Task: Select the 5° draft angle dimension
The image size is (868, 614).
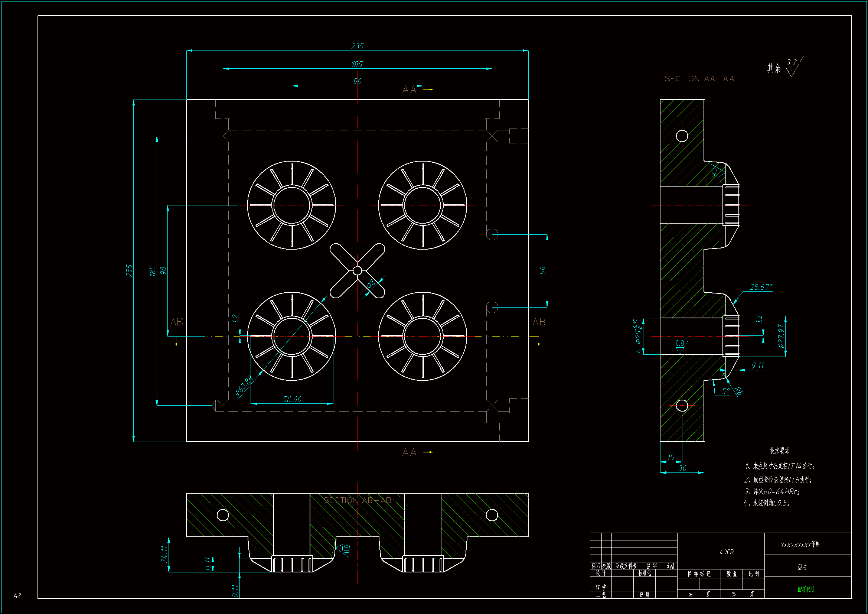Action: (x=725, y=391)
